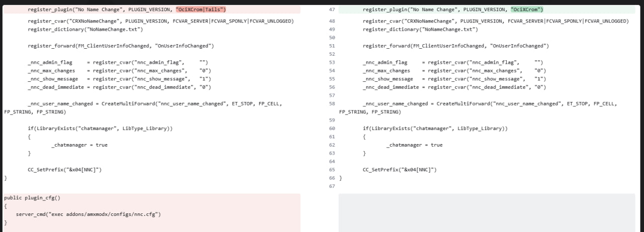The width and height of the screenshot is (644, 232).
Task: Click register_dictionary line in the left pane
Action: (85, 29)
